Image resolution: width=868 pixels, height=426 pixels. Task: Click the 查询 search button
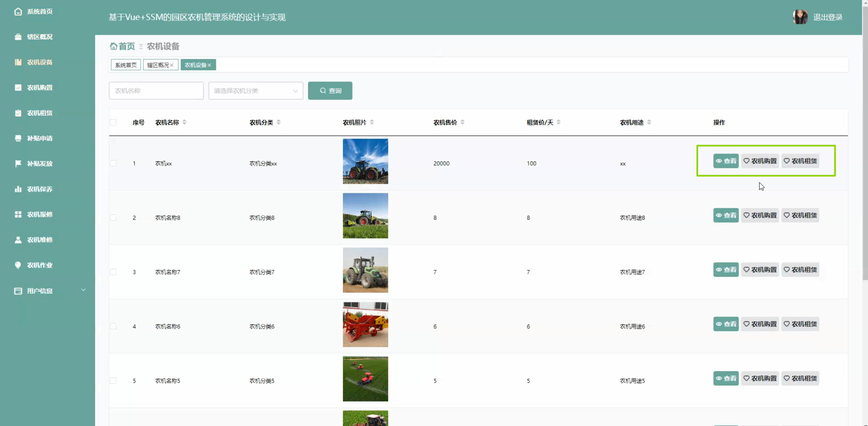330,91
